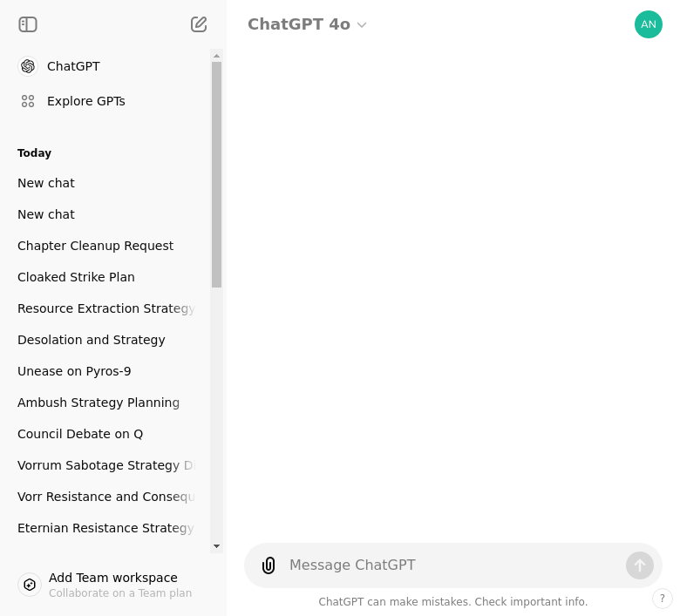The image size is (680, 616).
Task: Click the ChatGPT logo icon in the sidebar
Action: point(28,66)
